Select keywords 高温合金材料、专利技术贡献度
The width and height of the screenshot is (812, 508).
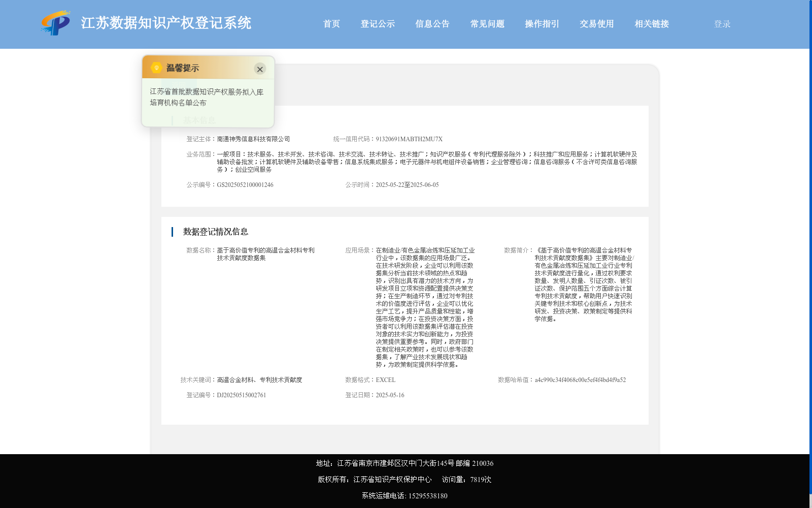(x=259, y=380)
